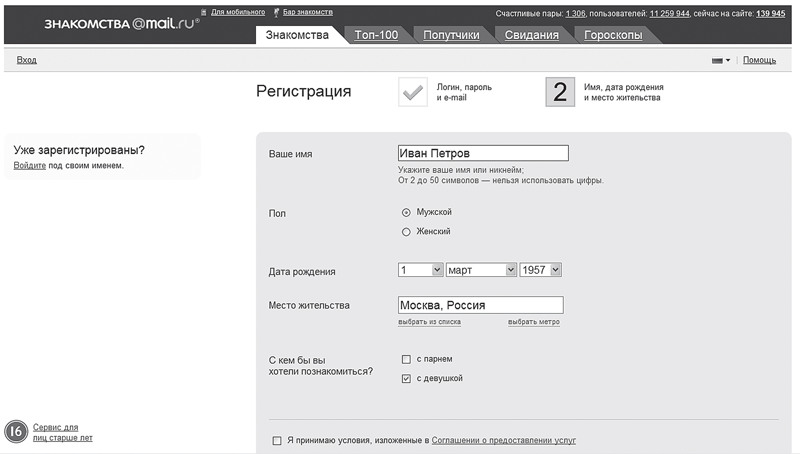Select the Женский gender radio button
This screenshot has width=800, height=454.
(406, 232)
